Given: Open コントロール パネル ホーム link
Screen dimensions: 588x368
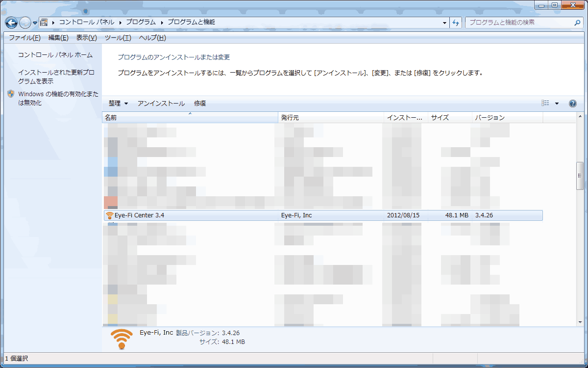Looking at the screenshot, I should 55,55.
